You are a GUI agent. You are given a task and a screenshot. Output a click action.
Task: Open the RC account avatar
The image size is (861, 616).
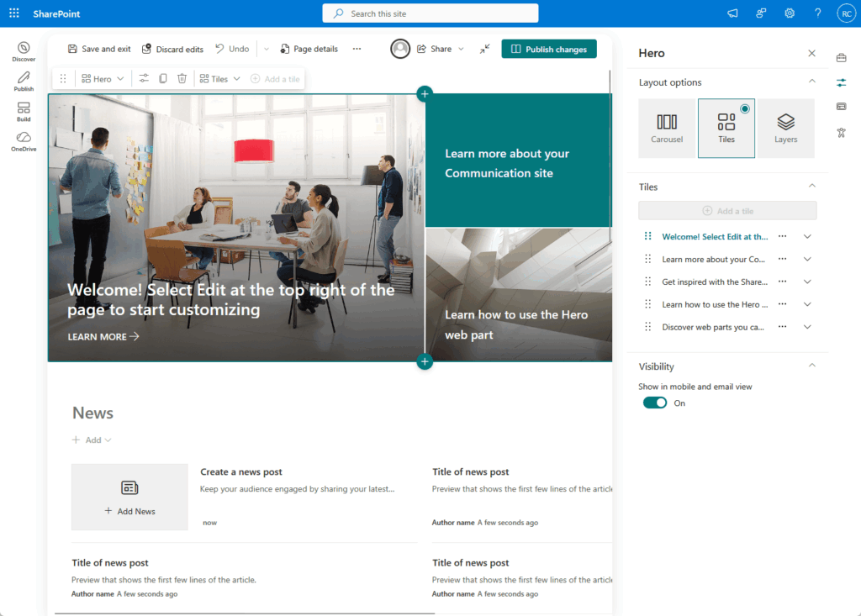coord(846,13)
